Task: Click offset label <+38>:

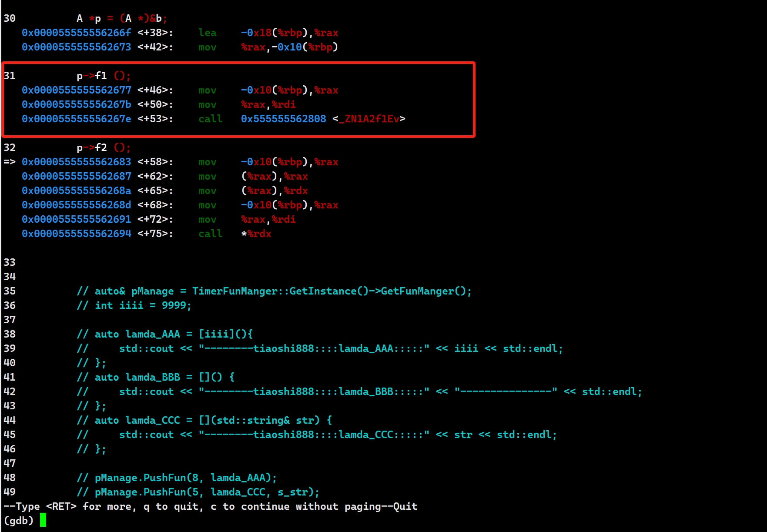Action: click(x=155, y=33)
